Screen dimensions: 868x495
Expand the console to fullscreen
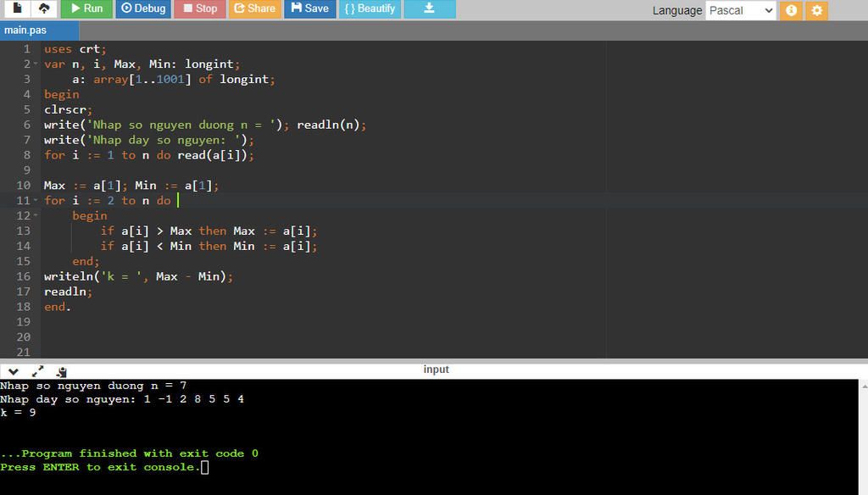click(37, 371)
